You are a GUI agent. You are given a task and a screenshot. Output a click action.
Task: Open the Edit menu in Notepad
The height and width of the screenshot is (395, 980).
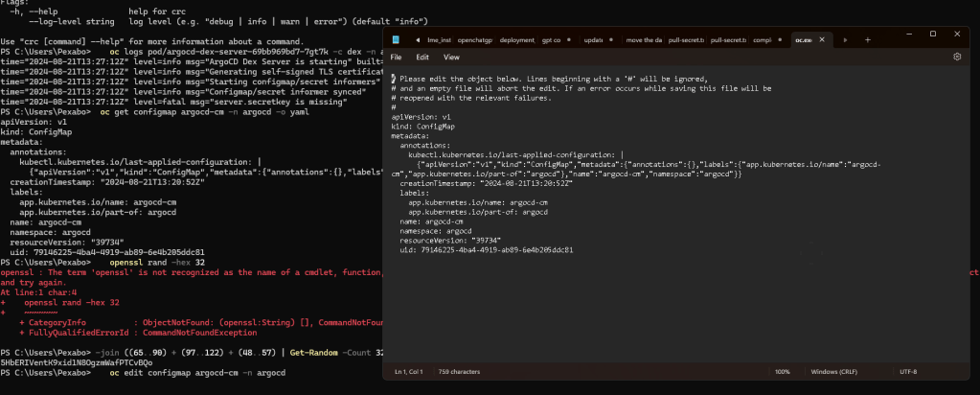422,57
